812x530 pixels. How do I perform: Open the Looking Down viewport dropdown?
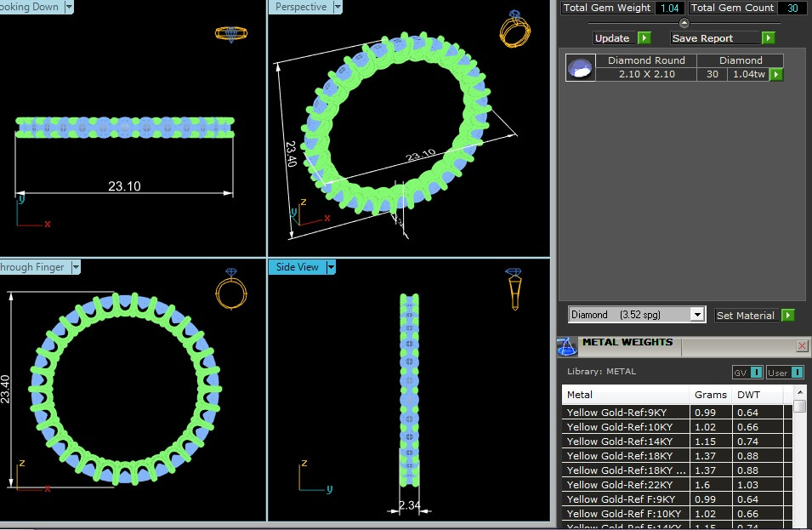(x=69, y=7)
